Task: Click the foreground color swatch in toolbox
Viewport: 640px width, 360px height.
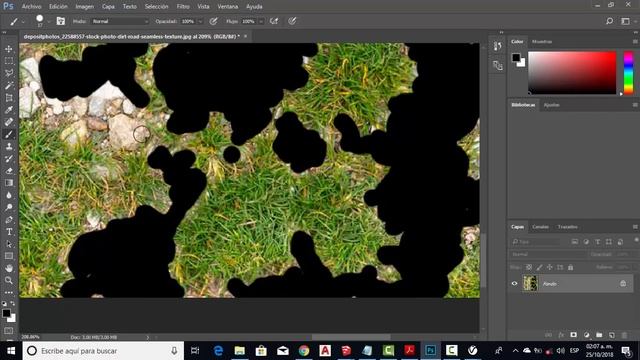Action: coord(6,313)
